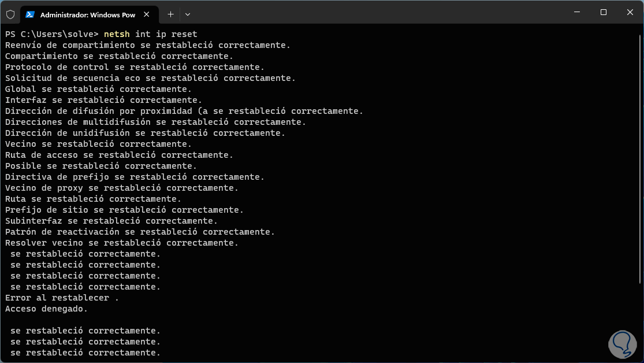Click the PowerShell icon on the tab
644x363 pixels.
coord(30,14)
